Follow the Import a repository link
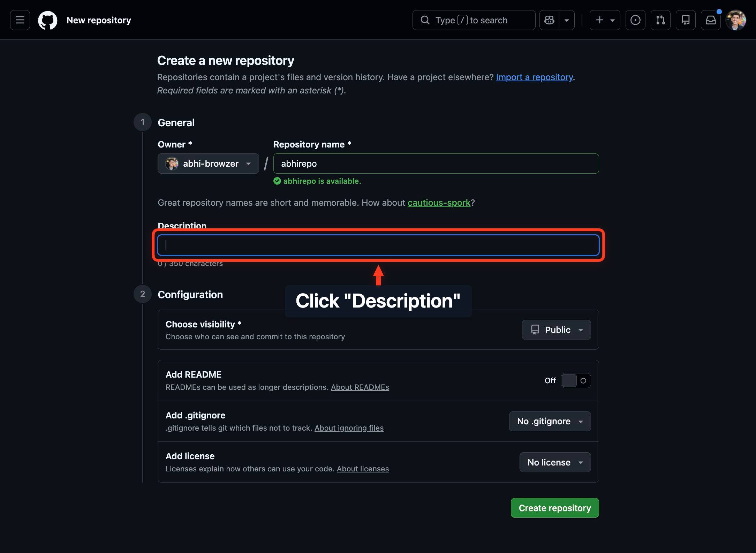Image resolution: width=756 pixels, height=553 pixels. (534, 77)
